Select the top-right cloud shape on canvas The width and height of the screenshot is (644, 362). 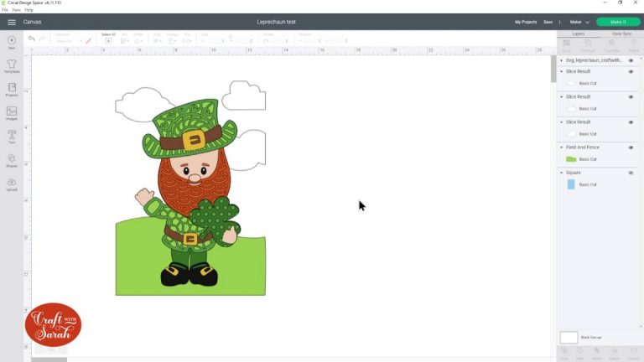[244, 96]
